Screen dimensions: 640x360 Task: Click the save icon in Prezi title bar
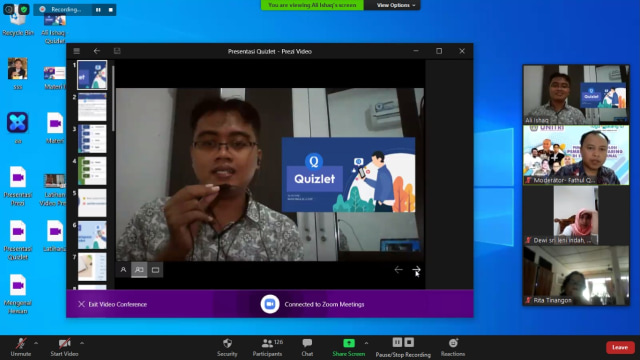[117, 51]
